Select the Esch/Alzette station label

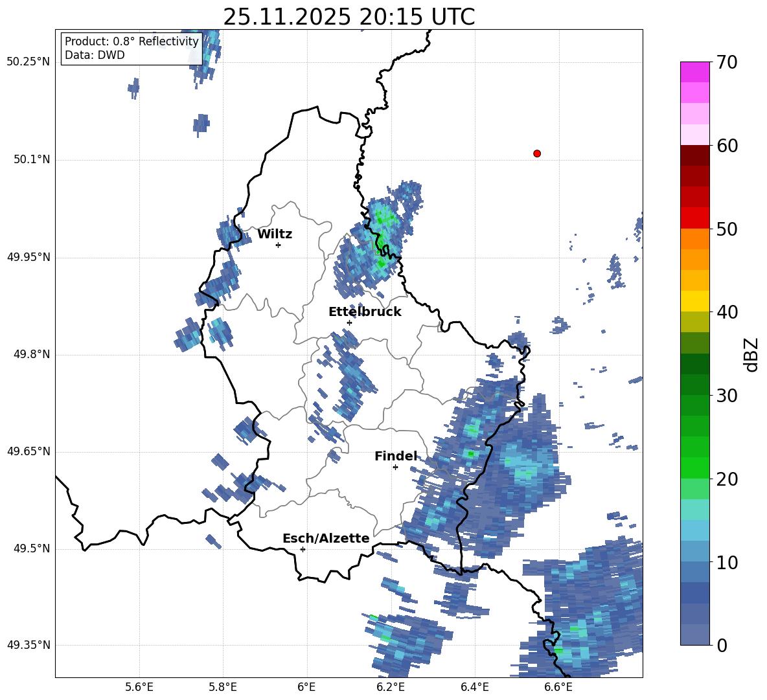click(x=326, y=538)
